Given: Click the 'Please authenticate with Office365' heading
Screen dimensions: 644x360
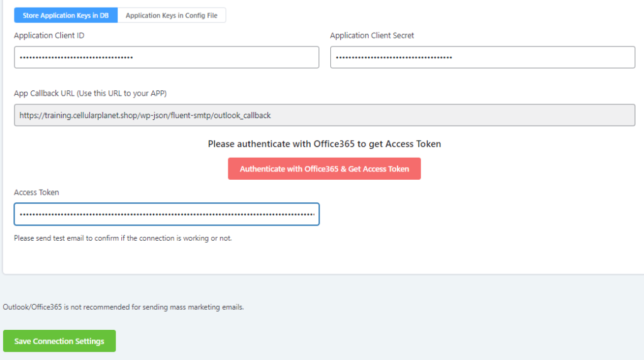Looking at the screenshot, I should (x=325, y=144).
